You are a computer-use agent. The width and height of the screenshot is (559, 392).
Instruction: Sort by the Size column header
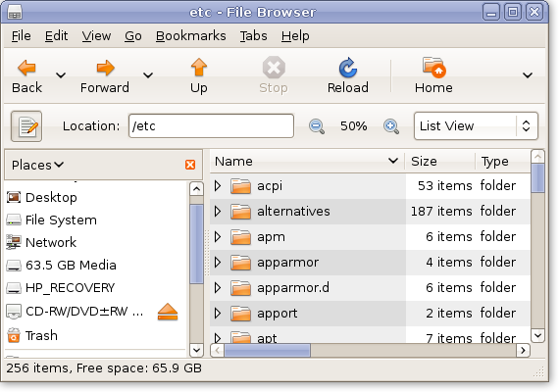click(x=440, y=161)
